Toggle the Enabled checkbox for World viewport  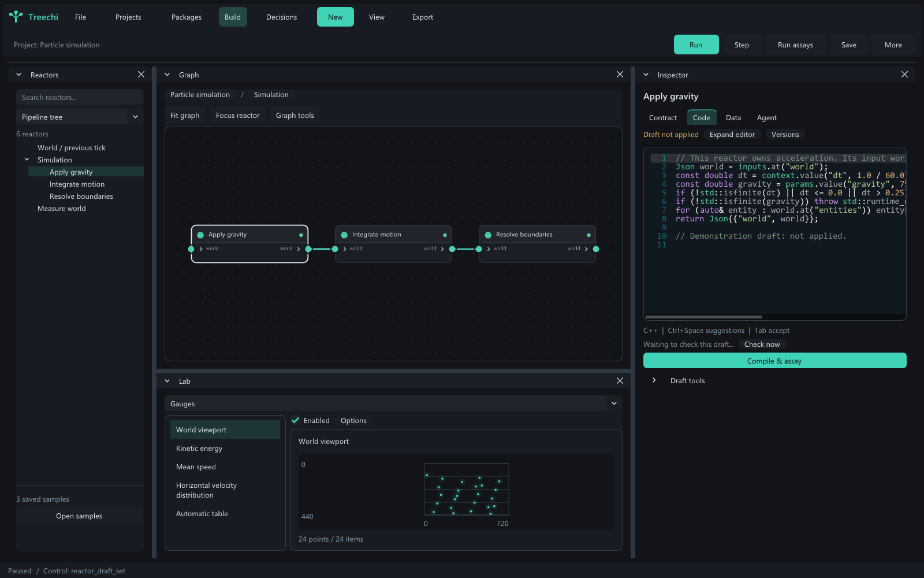pos(295,420)
